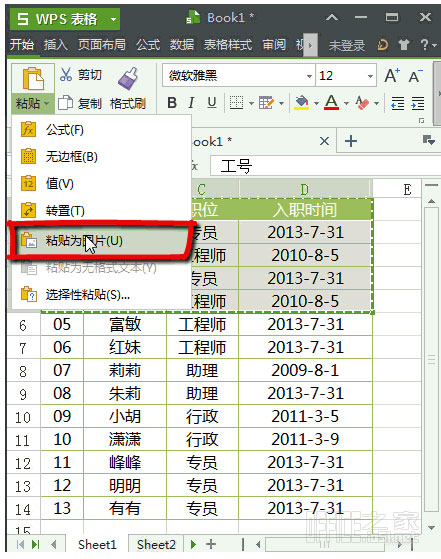Screen dimensions: 441x559
Task: Select the Format Painter (格式刷) brush
Action: 128,88
